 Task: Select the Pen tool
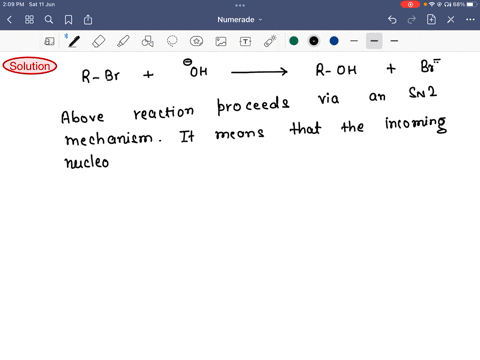coord(74,41)
